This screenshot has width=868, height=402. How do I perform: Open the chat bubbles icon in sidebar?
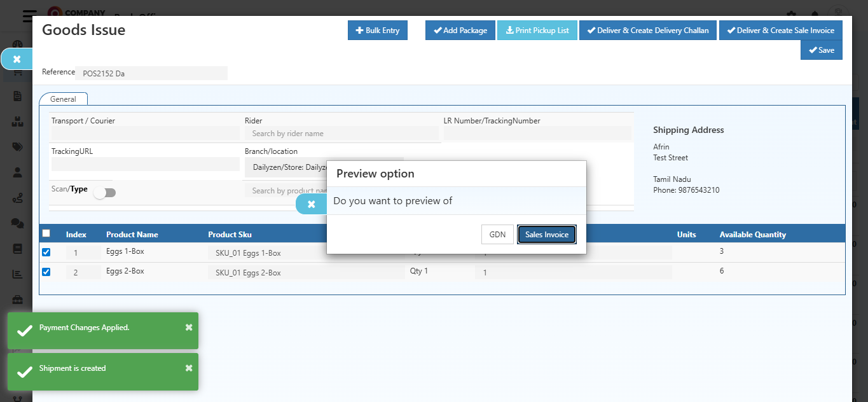(17, 223)
